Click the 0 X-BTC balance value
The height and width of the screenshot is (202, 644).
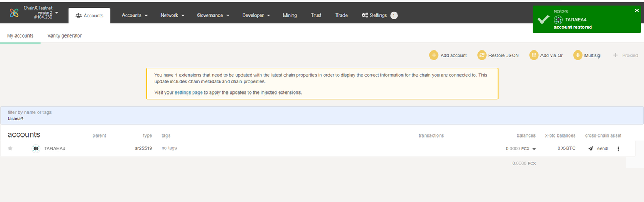(x=566, y=148)
